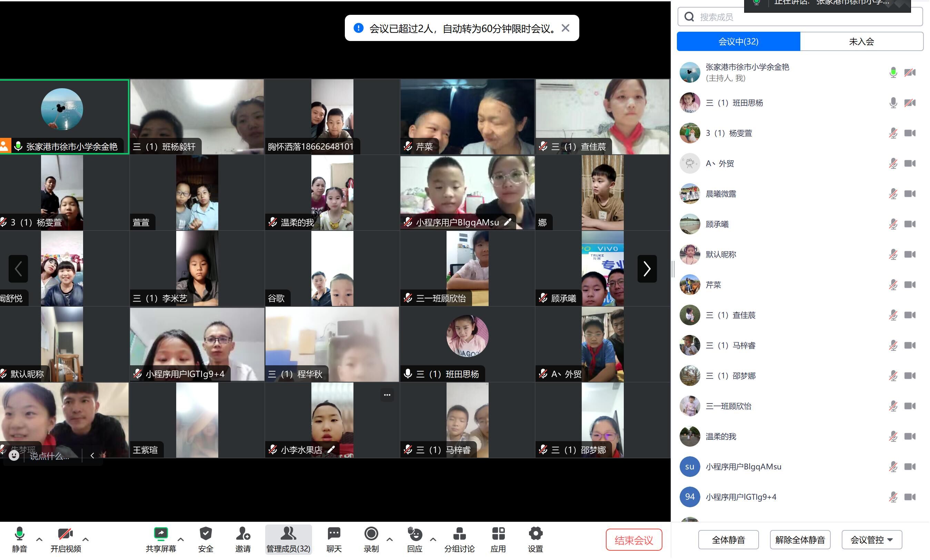This screenshot has height=560, width=930.
Task: Go to next page of video grid
Action: pyautogui.click(x=647, y=268)
